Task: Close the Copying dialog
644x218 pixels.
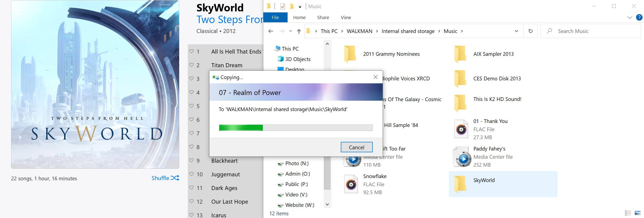Action: pyautogui.click(x=375, y=77)
